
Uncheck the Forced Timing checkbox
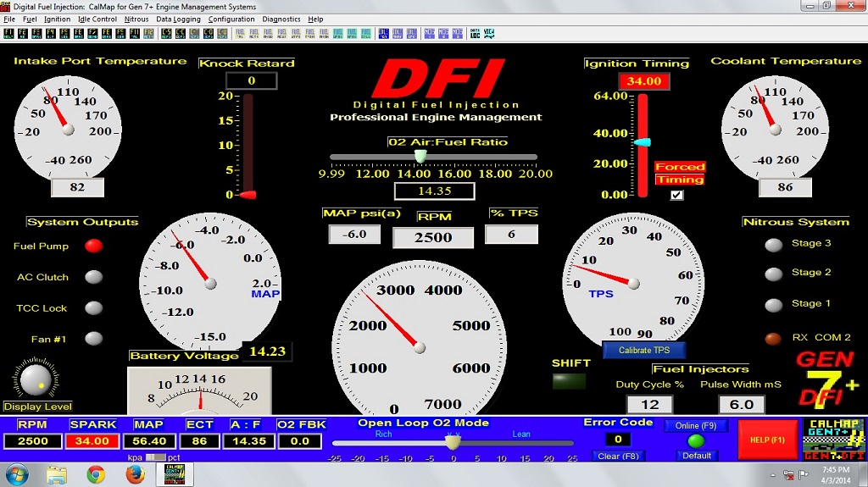(x=676, y=195)
